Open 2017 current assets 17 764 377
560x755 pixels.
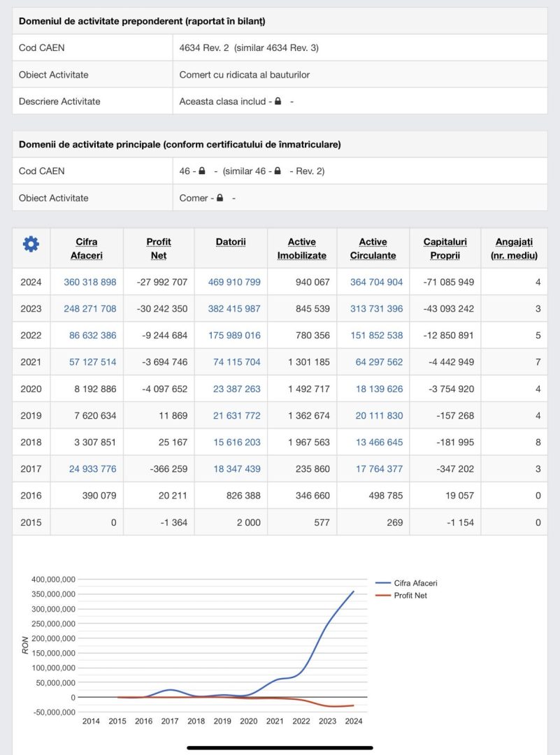point(379,469)
